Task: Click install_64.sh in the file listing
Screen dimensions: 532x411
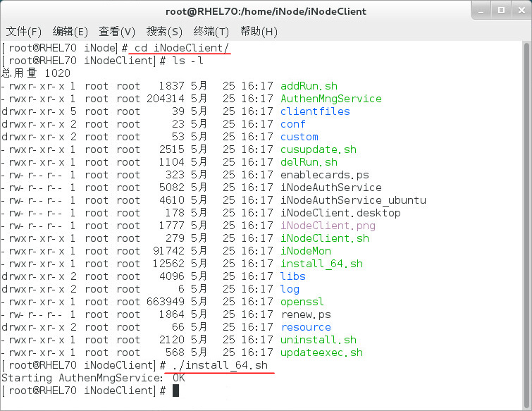Action: tap(321, 264)
